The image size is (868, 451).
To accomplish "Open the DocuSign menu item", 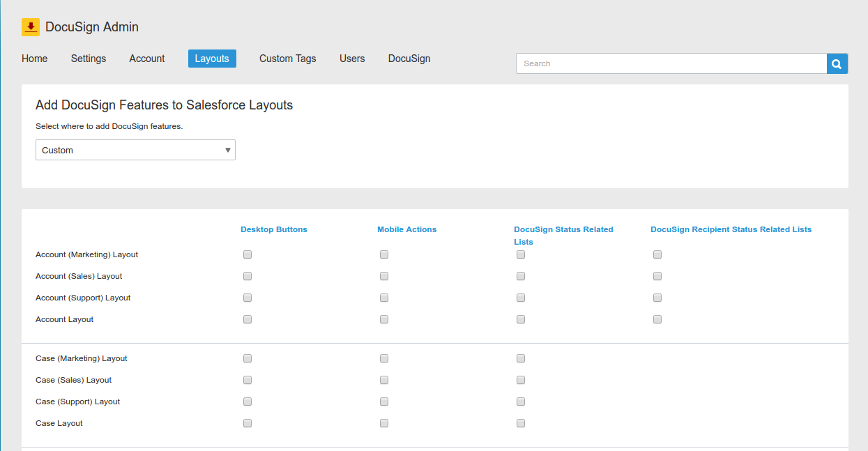I will pos(409,59).
